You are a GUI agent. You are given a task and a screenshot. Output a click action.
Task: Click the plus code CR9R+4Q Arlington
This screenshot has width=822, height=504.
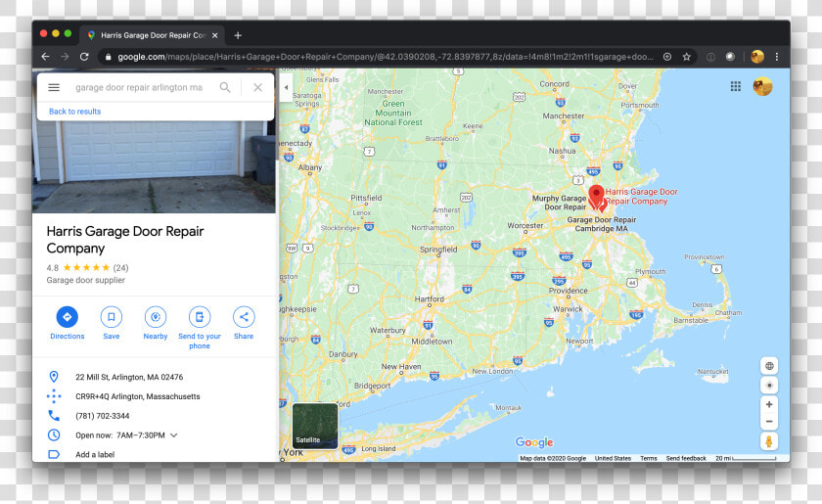pos(138,396)
